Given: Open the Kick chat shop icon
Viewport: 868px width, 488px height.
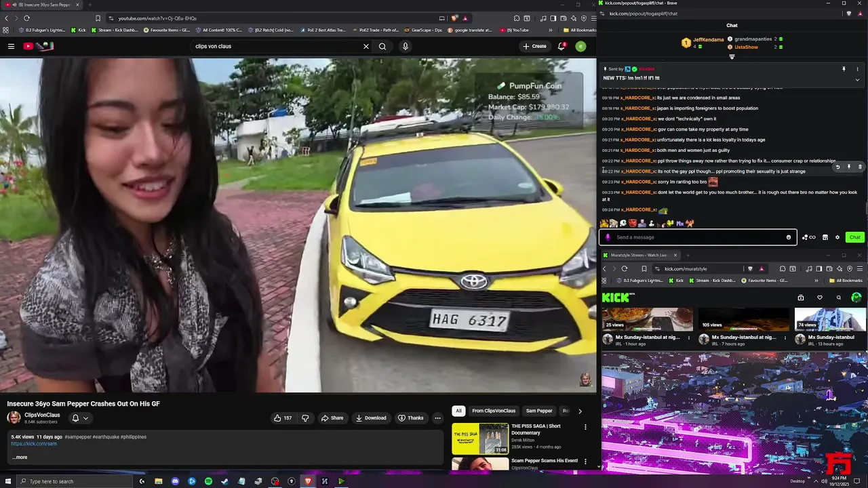Looking at the screenshot, I should pyautogui.click(x=825, y=237).
